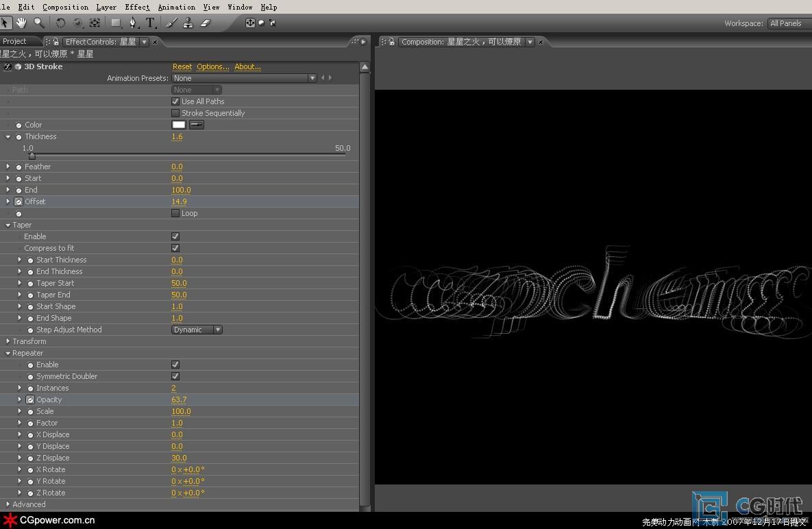Click next animation preset arrow
Image resolution: width=812 pixels, height=529 pixels.
click(x=330, y=78)
